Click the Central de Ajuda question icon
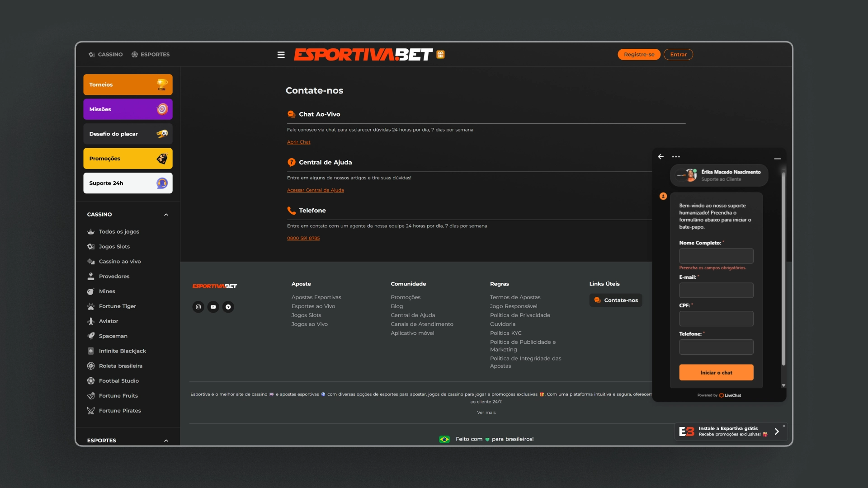The width and height of the screenshot is (868, 488). click(292, 162)
